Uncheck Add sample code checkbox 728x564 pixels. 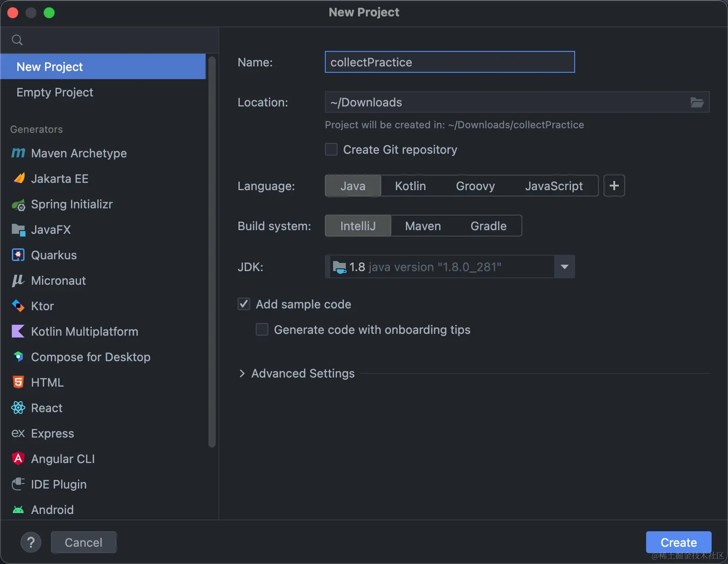(x=244, y=304)
